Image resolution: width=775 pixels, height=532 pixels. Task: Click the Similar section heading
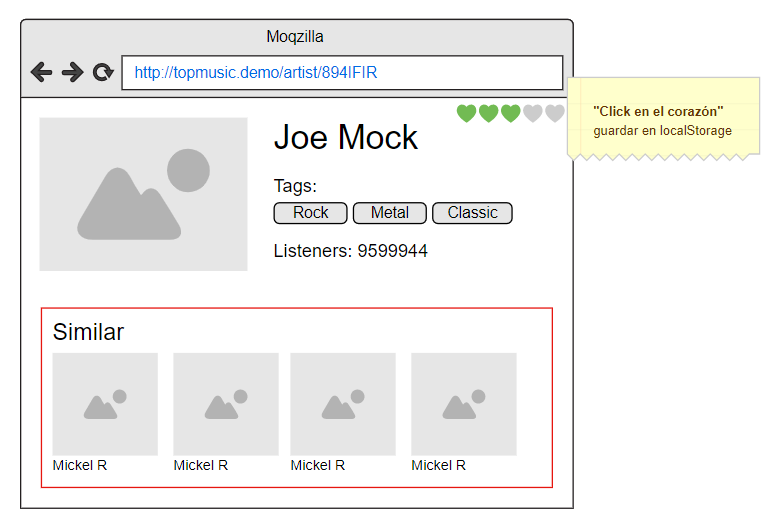coord(88,332)
